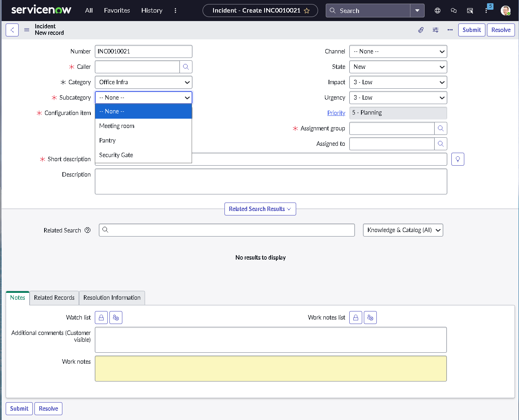This screenshot has height=420, width=519.
Task: Open the chat icon in the header
Action: pos(453,11)
